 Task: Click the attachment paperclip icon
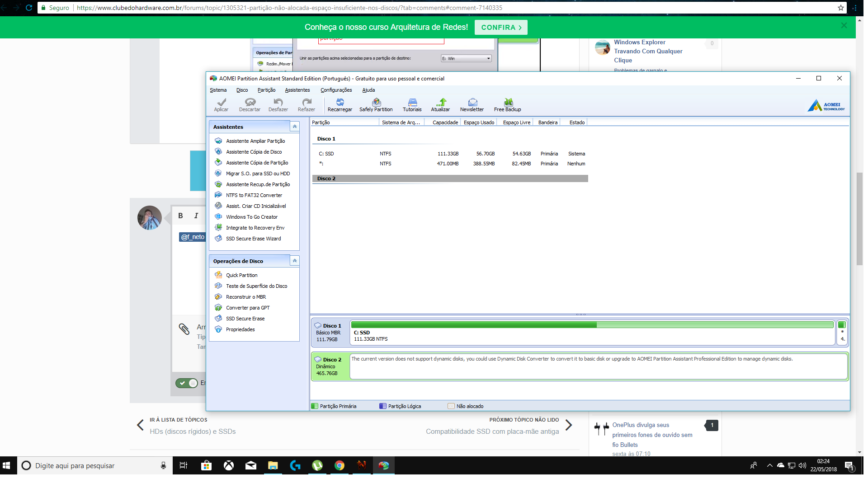click(x=184, y=329)
